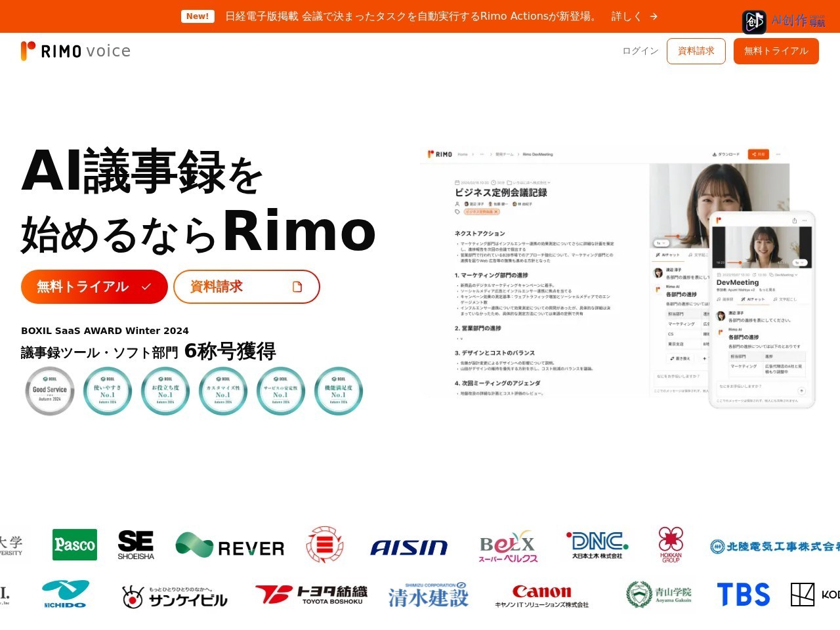Click the header 無料トライアル button

[776, 51]
